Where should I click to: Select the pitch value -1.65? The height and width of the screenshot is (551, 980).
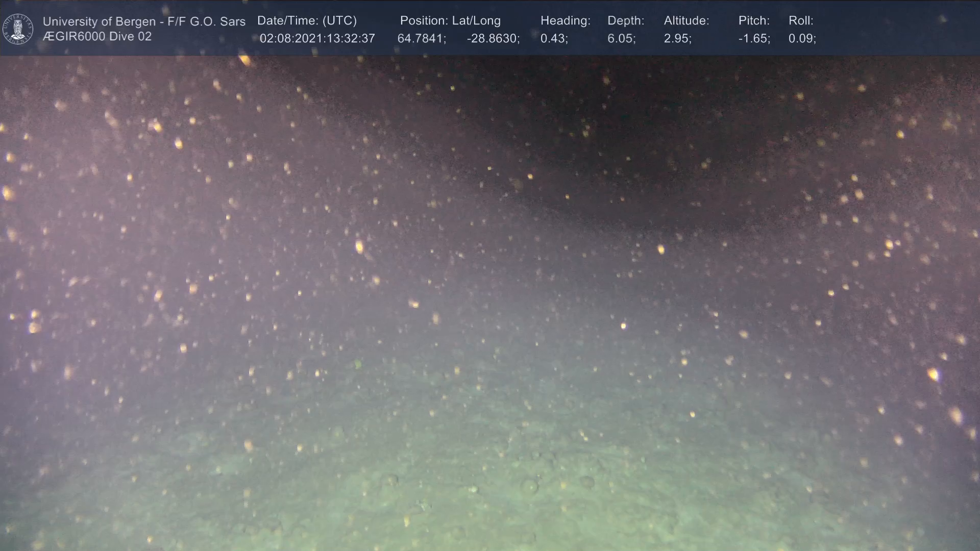coord(754,39)
